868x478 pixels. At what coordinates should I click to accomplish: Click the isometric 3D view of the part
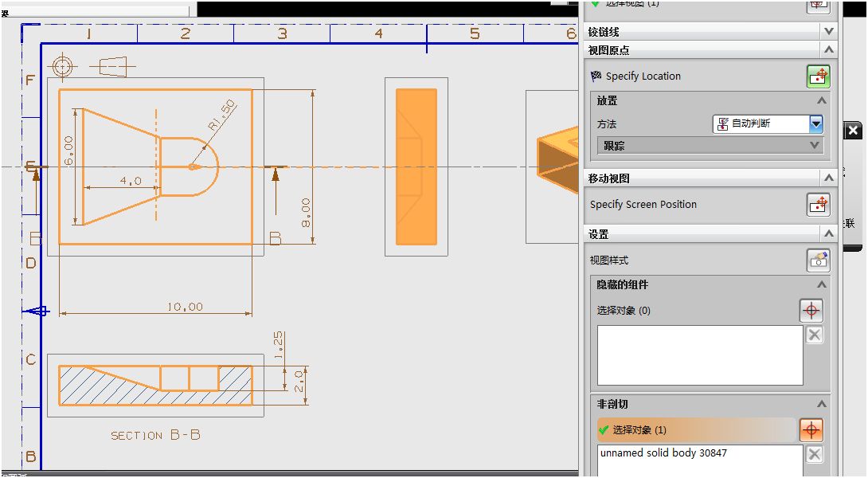pos(557,159)
